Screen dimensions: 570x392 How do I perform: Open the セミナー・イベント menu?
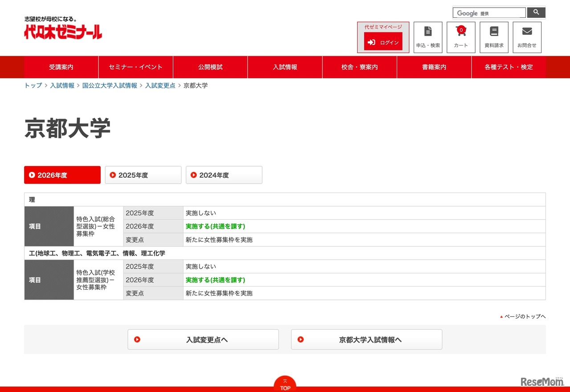pos(136,67)
